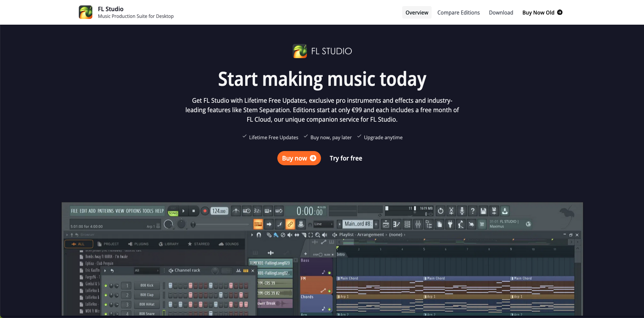
Task: Click the shopping cart icon in the toolbar
Action: point(482,224)
